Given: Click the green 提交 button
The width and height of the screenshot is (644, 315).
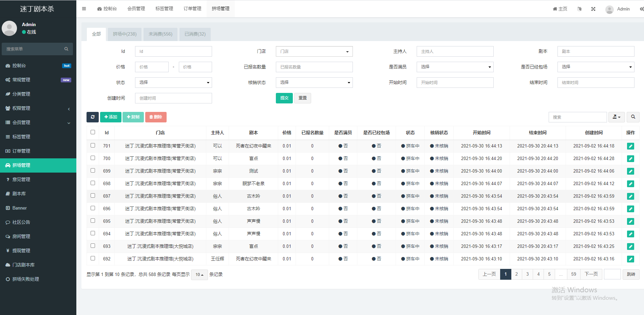Looking at the screenshot, I should [x=284, y=98].
